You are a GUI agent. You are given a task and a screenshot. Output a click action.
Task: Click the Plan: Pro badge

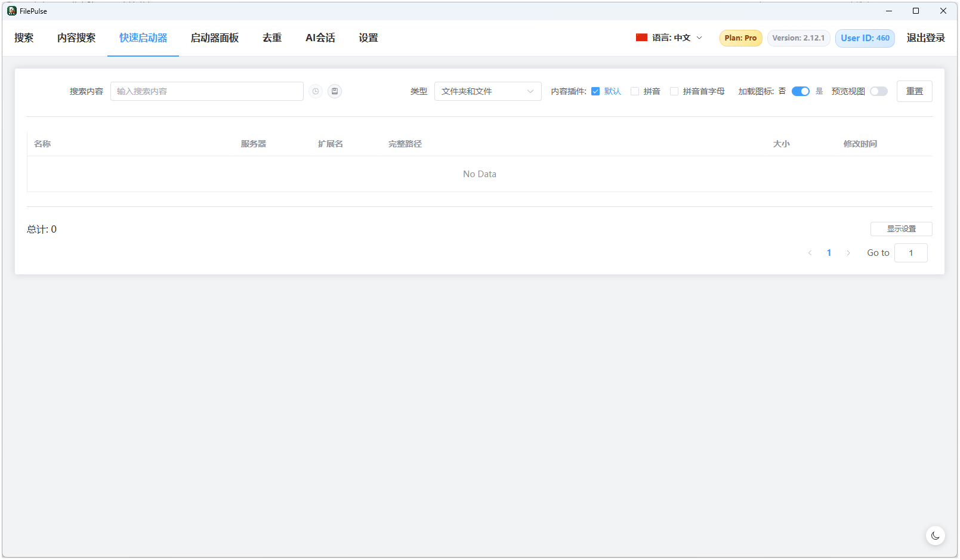click(740, 38)
